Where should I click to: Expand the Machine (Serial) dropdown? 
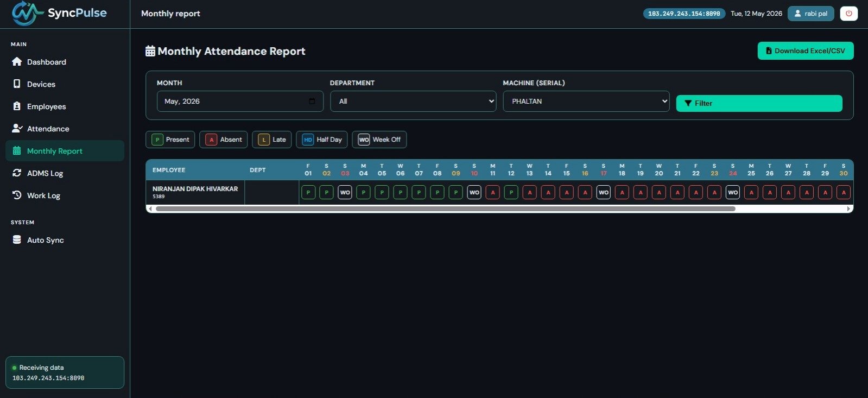[586, 101]
